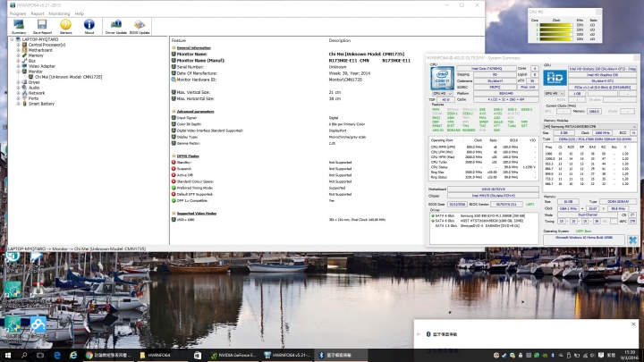Screen dimensions: 644x362
Task: Click the back arrow in Bluetooth popup
Action: pyautogui.click(x=419, y=334)
